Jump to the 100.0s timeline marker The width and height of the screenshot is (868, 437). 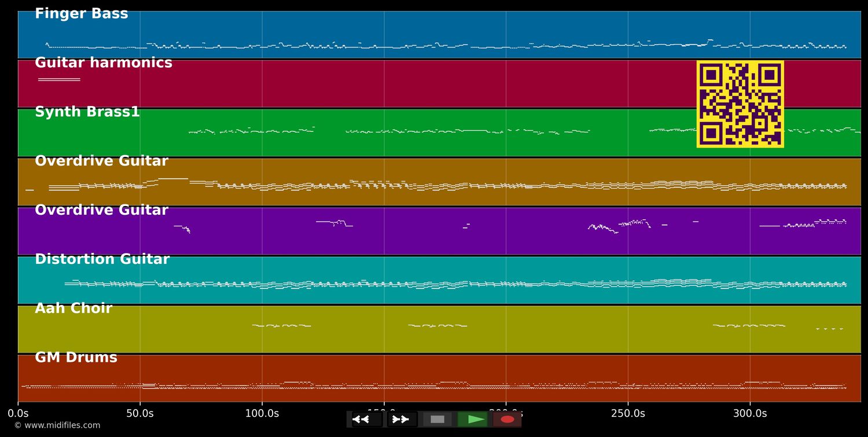(262, 413)
